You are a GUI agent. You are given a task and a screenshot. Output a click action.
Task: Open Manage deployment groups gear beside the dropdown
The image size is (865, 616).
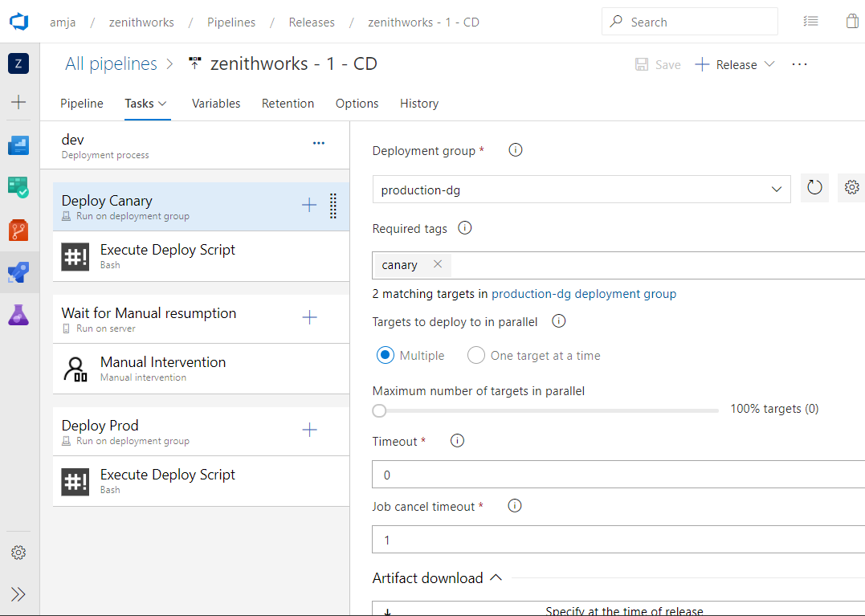click(x=851, y=187)
